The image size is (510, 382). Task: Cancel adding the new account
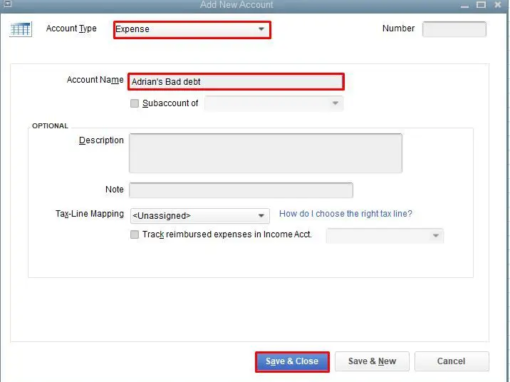(x=452, y=361)
